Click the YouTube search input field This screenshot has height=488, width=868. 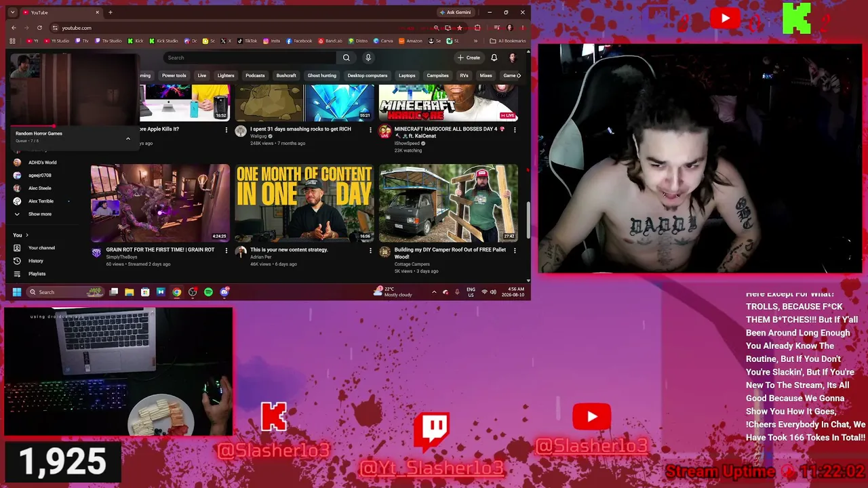250,58
